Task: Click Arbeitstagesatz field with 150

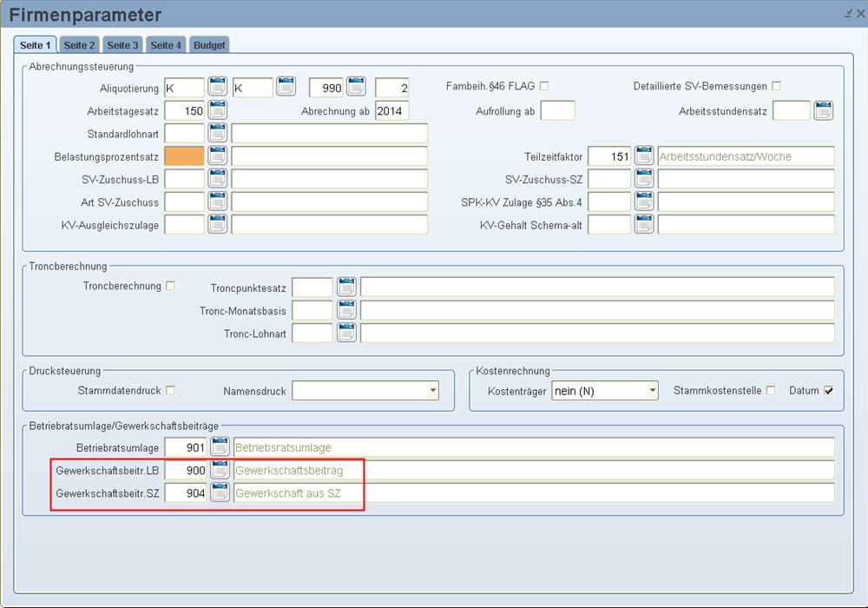Action: point(184,110)
